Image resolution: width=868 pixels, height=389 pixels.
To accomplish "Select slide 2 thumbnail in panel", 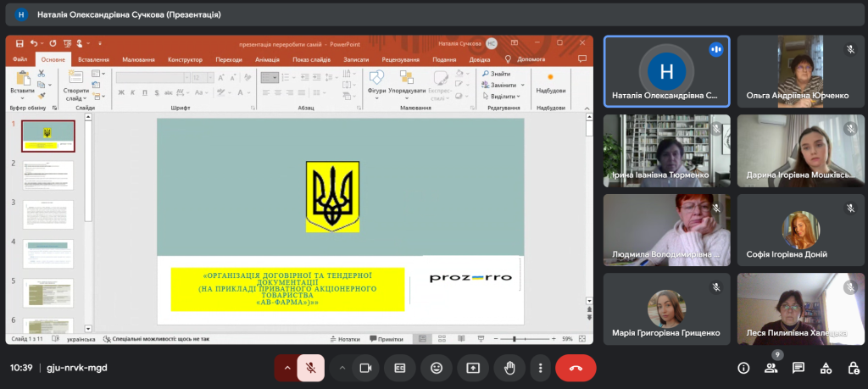I will 47,175.
